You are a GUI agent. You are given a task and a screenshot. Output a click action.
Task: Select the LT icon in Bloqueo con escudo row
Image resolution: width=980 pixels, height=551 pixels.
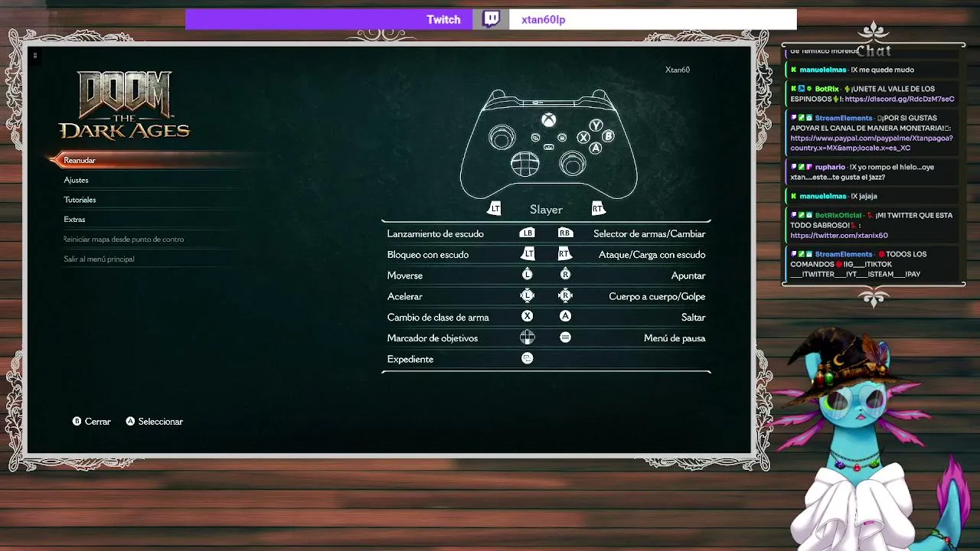pos(528,254)
